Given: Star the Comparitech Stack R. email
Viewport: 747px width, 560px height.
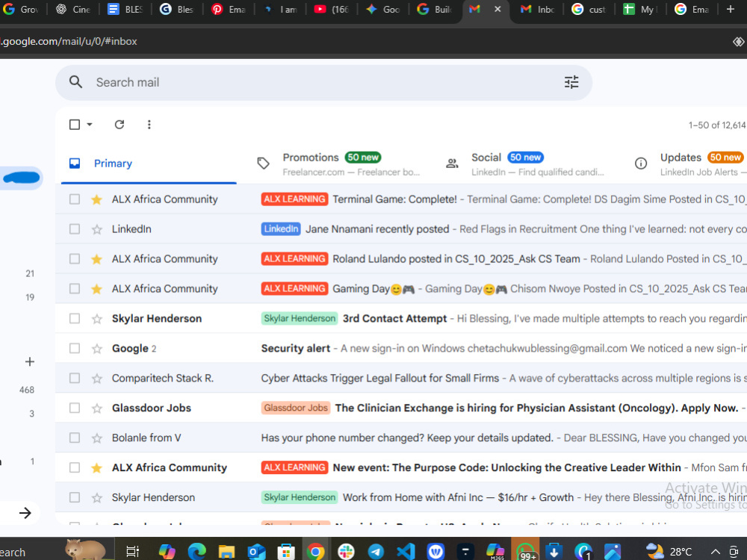Looking at the screenshot, I should coord(96,379).
